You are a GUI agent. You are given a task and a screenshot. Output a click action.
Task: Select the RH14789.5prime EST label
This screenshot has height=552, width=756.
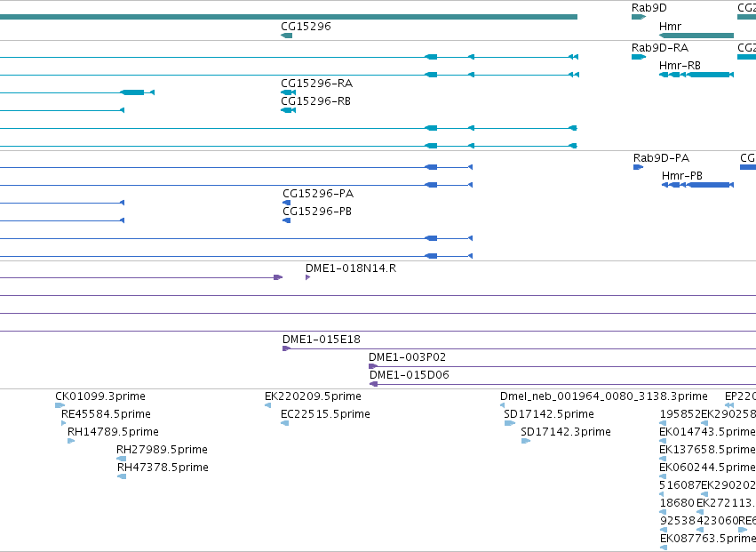point(113,432)
